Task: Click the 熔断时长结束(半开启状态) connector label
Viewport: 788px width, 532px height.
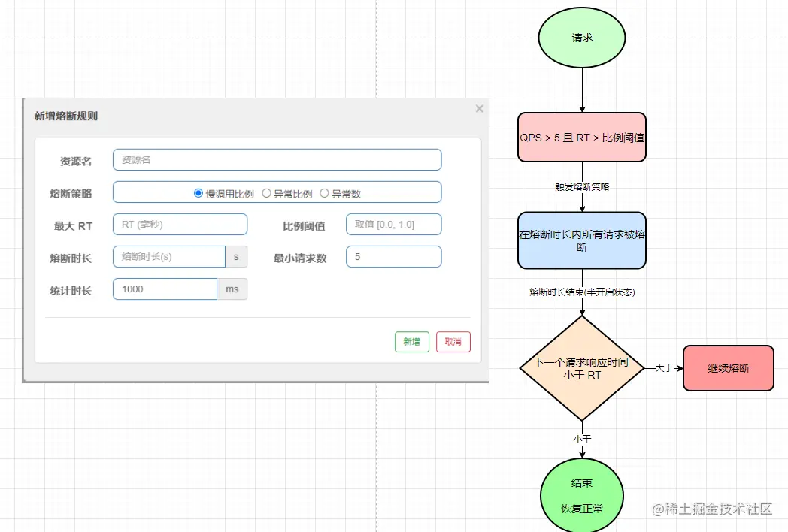Action: tap(582, 292)
